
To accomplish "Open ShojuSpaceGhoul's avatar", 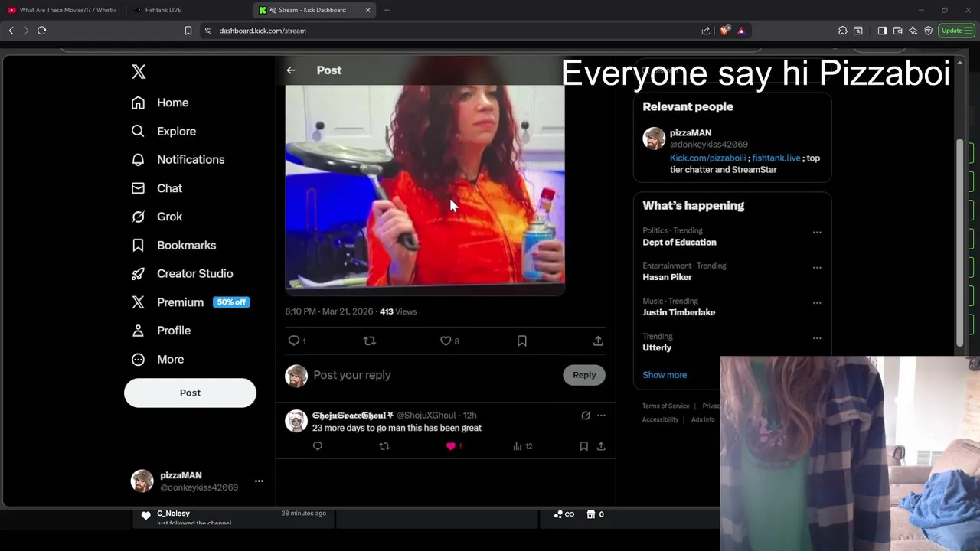I will (296, 421).
